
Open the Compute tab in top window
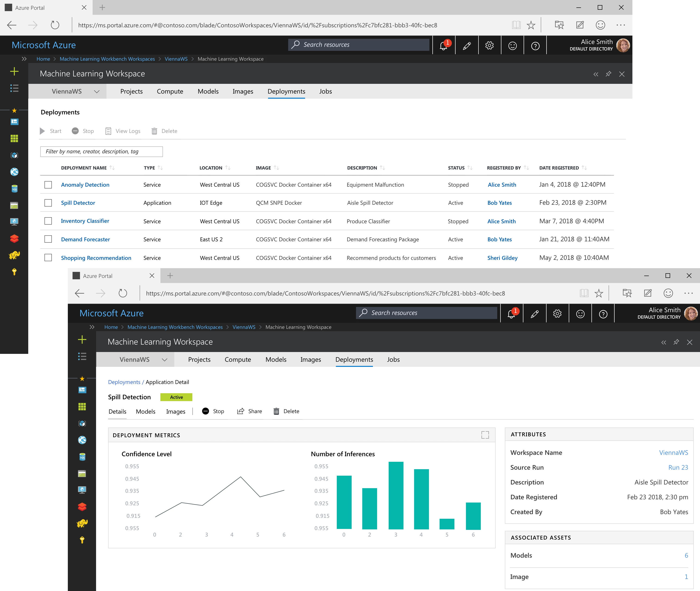click(x=170, y=91)
